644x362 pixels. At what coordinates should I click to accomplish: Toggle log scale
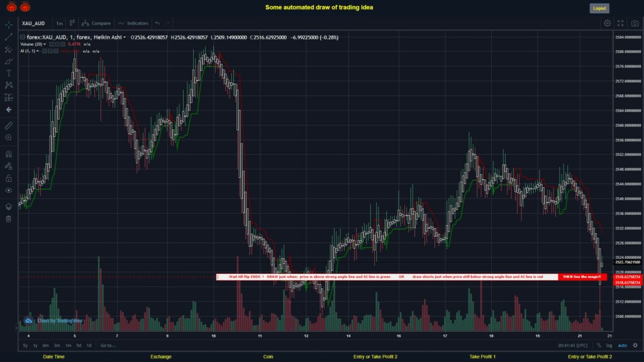609,346
